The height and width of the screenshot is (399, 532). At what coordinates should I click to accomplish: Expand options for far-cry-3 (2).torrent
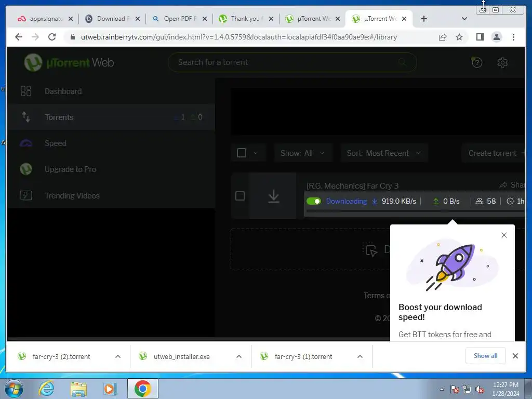[118, 356]
